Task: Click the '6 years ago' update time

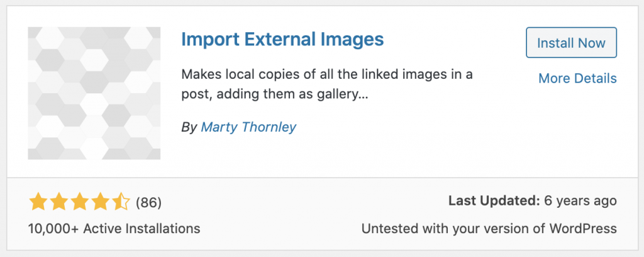Action: (x=580, y=201)
